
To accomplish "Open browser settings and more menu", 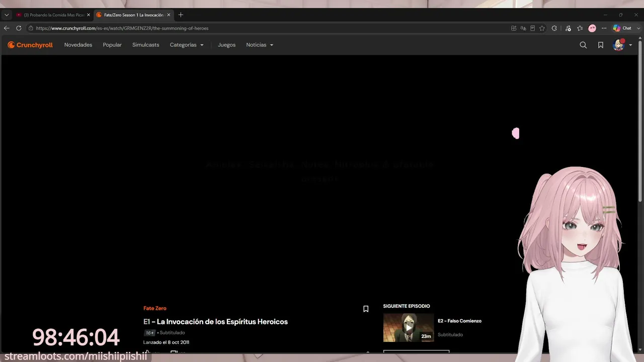I will tap(604, 28).
